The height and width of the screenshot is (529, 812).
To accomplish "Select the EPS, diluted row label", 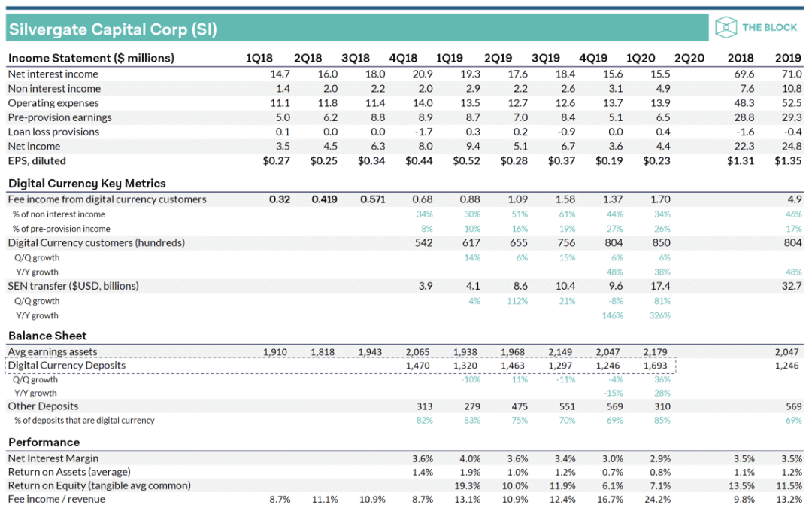I will 37,161.
